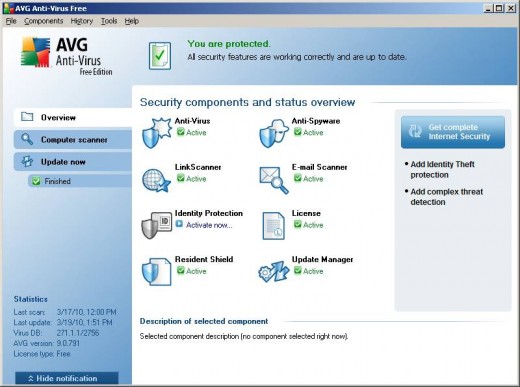The height and width of the screenshot is (387, 520).
Task: Click the green Active checkmark under Update Manager
Action: tap(297, 270)
